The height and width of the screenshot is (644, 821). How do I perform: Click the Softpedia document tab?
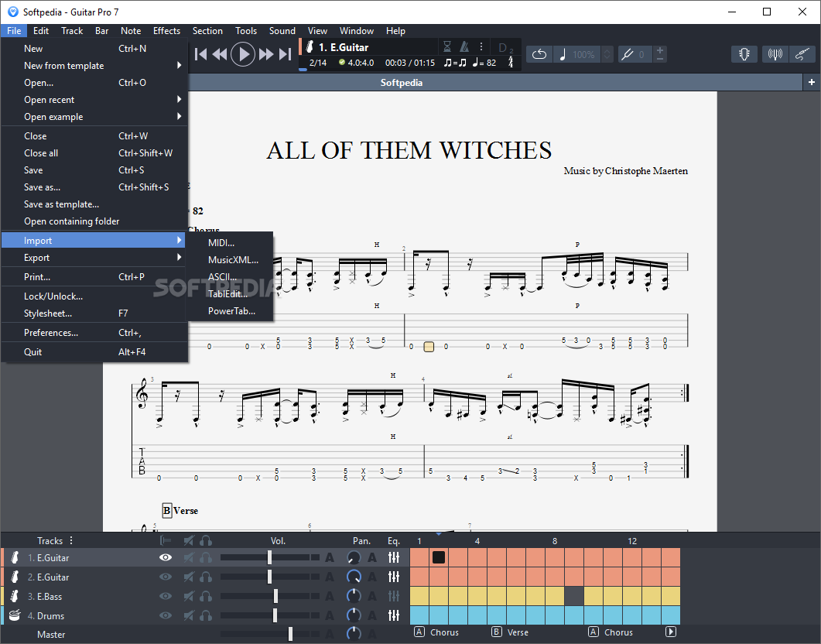[x=401, y=83]
